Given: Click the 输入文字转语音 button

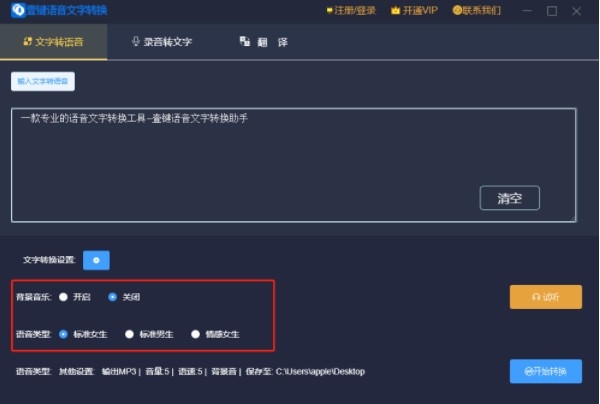Looking at the screenshot, I should tap(43, 81).
